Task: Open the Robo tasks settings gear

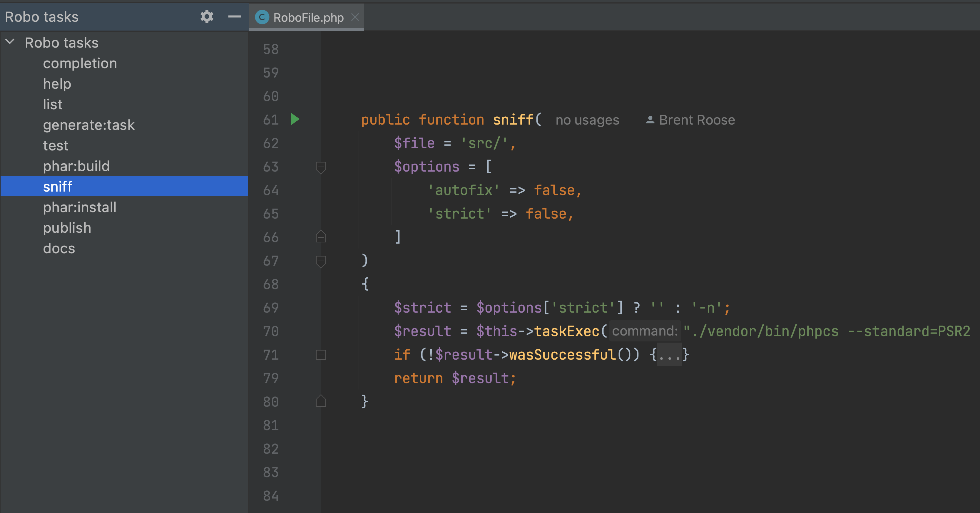Action: click(x=207, y=17)
